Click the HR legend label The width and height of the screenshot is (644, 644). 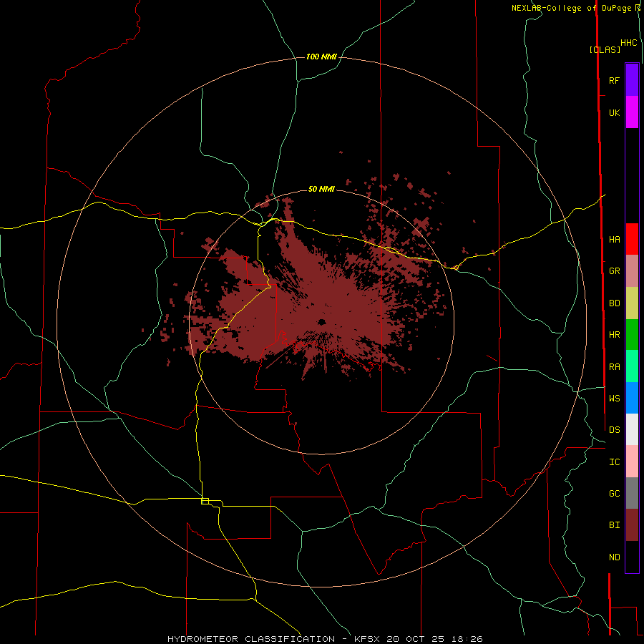click(x=614, y=335)
